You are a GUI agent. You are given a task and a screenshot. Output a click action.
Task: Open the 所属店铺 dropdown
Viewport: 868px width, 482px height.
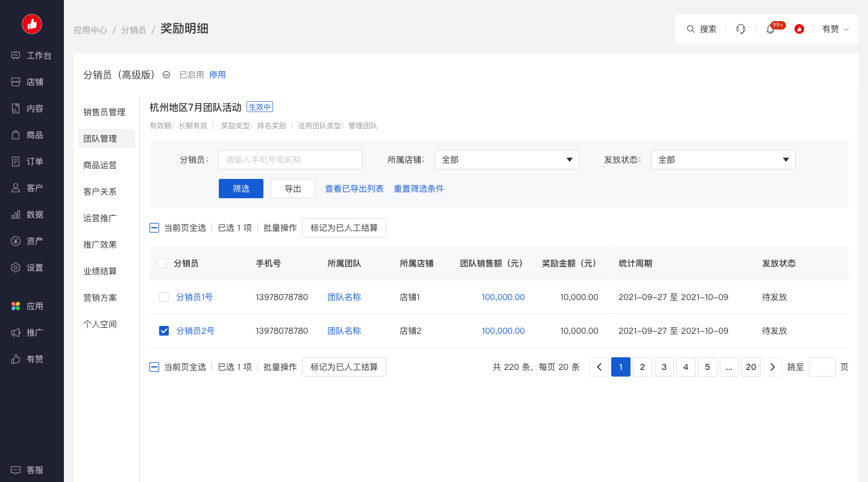click(507, 160)
